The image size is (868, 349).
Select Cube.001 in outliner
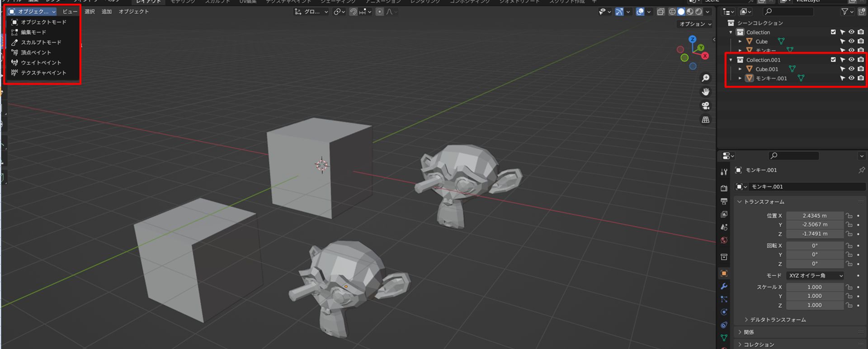click(767, 69)
